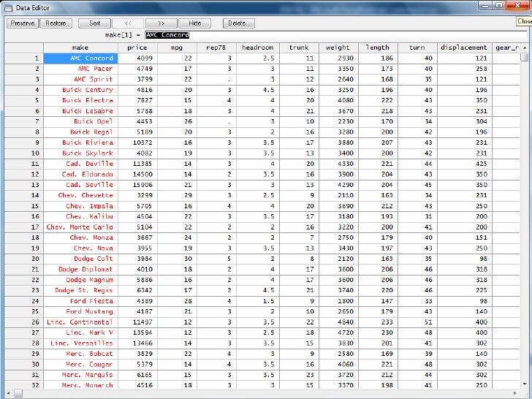The width and height of the screenshot is (532, 399).
Task: Select displacement value 425
Action: pyautogui.click(x=464, y=164)
